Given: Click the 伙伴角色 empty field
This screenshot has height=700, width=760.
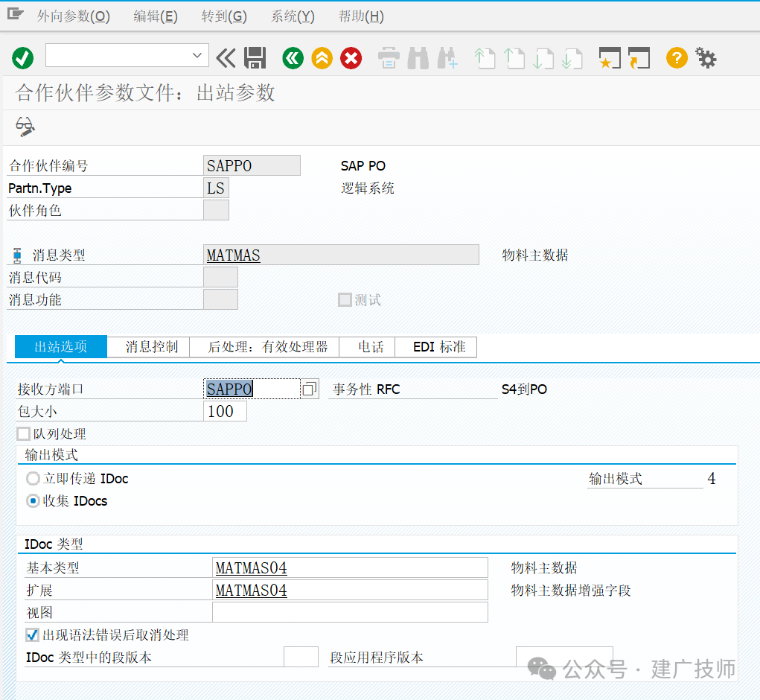Looking at the screenshot, I should pos(216,210).
